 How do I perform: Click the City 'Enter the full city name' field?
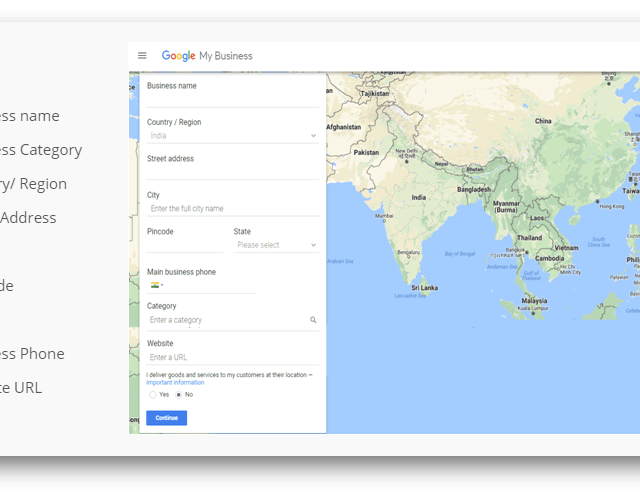point(232,209)
